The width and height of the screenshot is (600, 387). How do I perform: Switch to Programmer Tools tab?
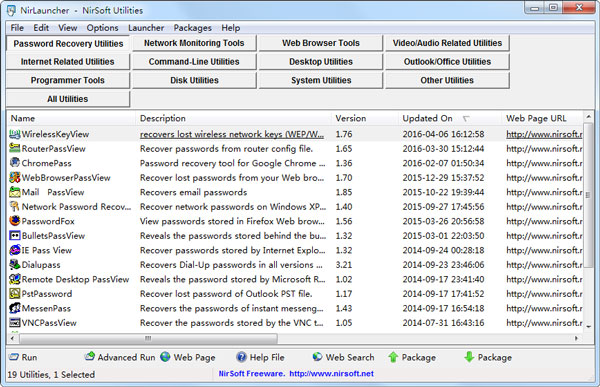click(x=68, y=80)
